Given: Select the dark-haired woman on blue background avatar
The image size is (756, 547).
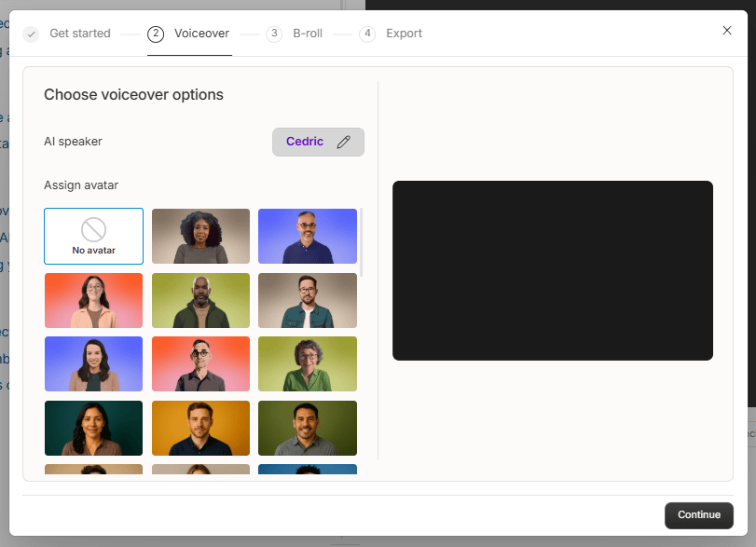Looking at the screenshot, I should point(93,363).
